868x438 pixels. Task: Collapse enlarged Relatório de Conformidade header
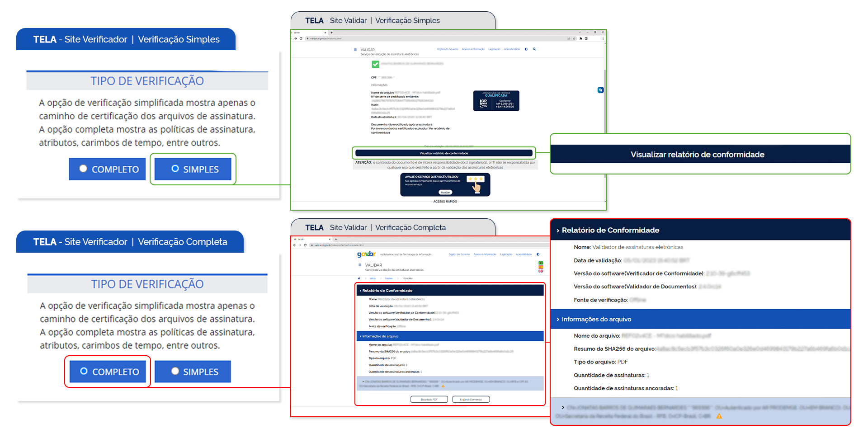pos(700,230)
